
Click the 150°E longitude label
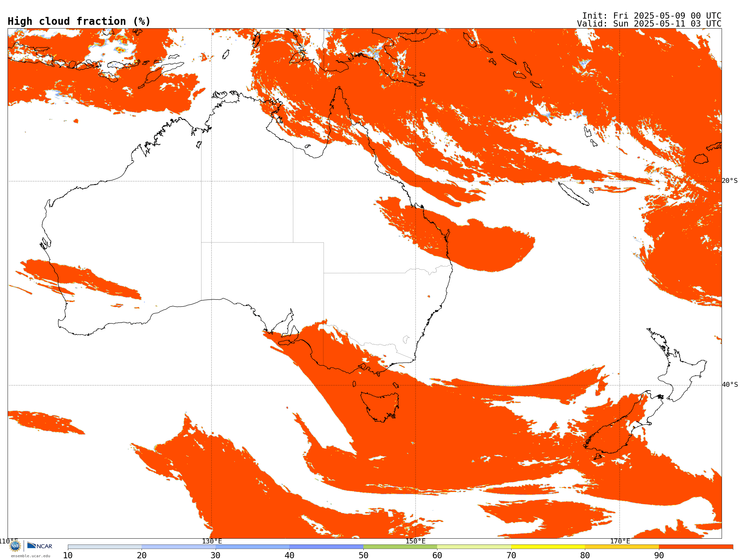pyautogui.click(x=415, y=541)
